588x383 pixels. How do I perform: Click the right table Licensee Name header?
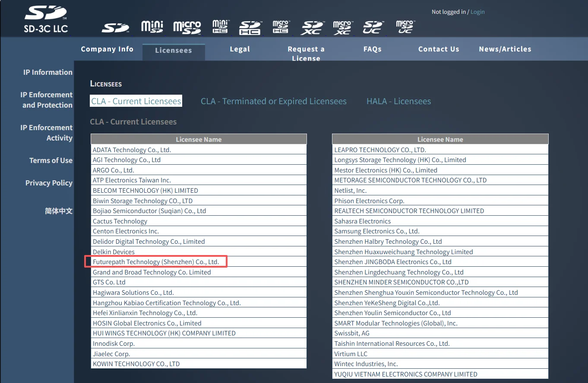click(x=440, y=139)
